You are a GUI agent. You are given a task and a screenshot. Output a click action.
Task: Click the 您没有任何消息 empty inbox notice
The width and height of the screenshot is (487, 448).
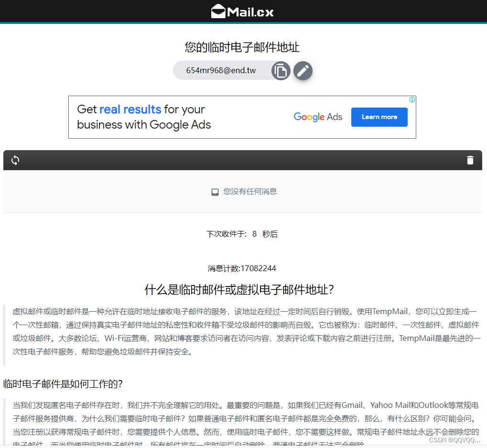pyautogui.click(x=250, y=192)
